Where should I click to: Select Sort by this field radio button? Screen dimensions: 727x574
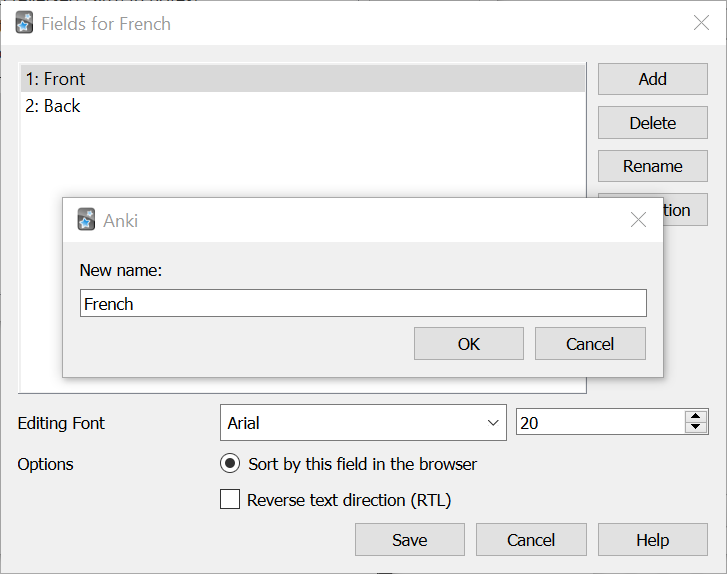[230, 464]
